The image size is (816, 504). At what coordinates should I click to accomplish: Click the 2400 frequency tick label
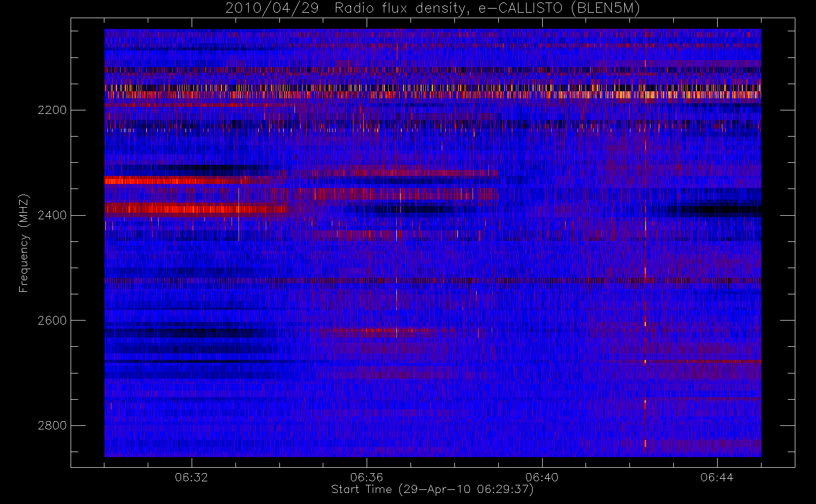pyautogui.click(x=52, y=215)
